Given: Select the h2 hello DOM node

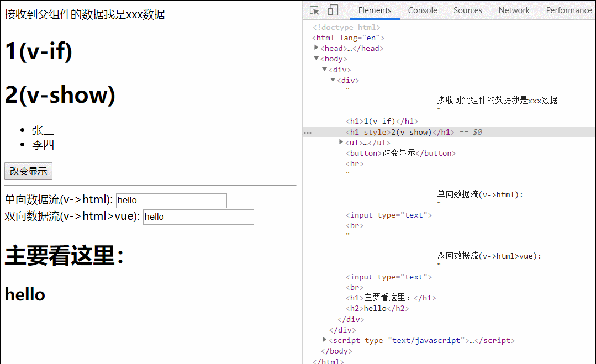Looking at the screenshot, I should [377, 309].
